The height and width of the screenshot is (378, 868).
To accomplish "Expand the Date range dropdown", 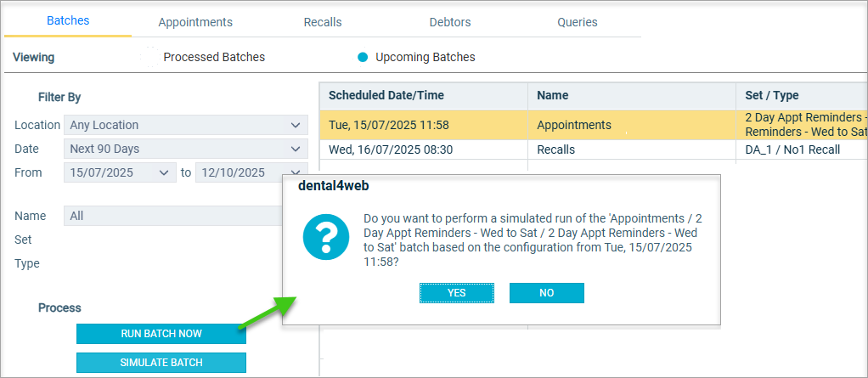I will (x=186, y=149).
